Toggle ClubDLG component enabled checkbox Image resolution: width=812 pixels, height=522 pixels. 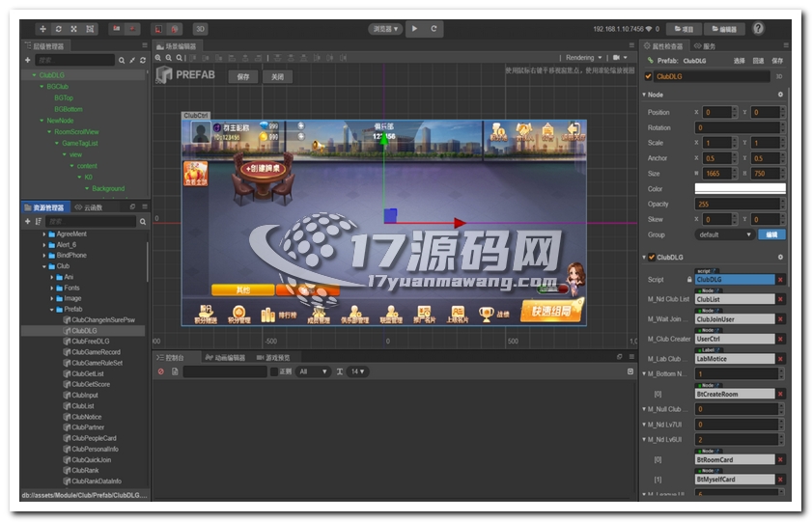pyautogui.click(x=652, y=257)
